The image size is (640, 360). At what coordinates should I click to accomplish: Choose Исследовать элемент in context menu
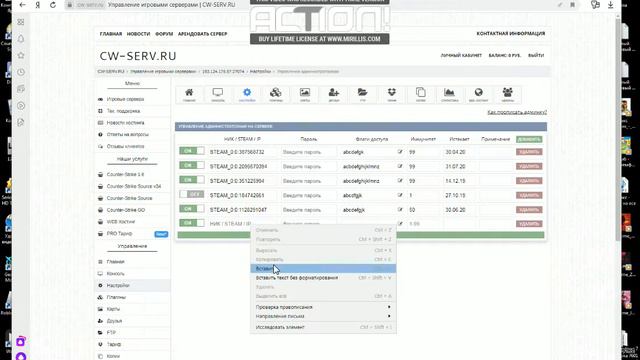323,327
